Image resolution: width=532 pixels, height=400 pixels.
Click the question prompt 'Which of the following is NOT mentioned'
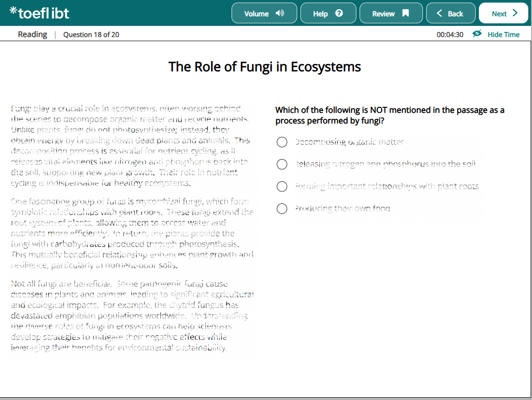pyautogui.click(x=390, y=116)
